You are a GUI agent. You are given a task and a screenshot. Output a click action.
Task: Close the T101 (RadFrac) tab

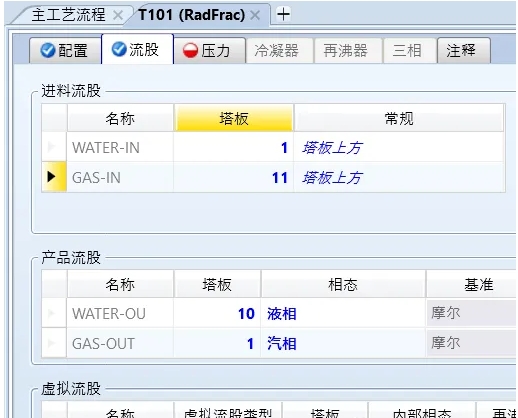pos(255,15)
